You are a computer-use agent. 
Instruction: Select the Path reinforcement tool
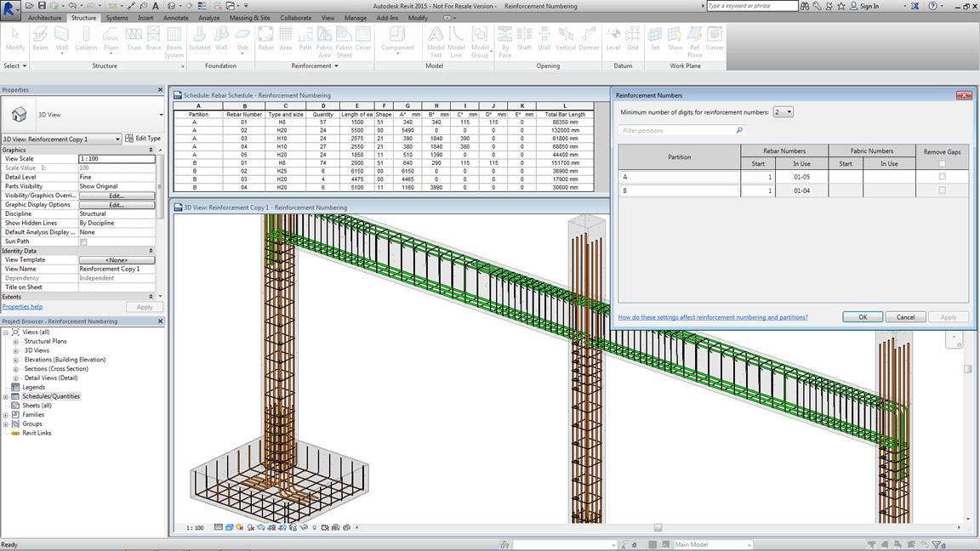point(305,39)
